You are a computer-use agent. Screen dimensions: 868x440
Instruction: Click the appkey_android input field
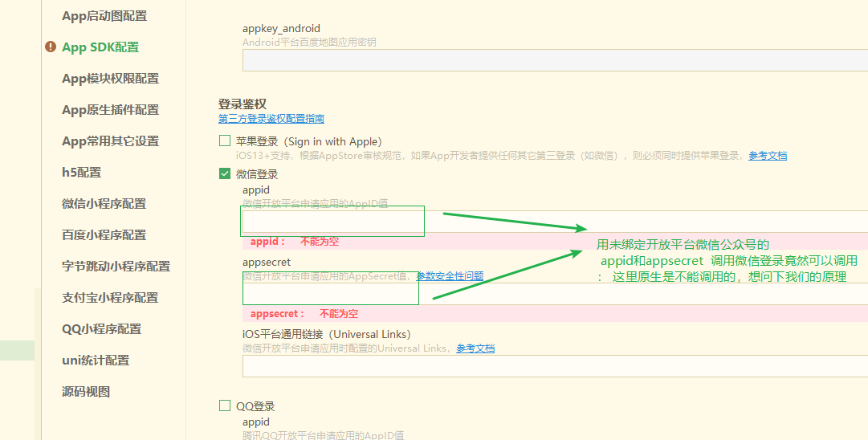click(554, 61)
